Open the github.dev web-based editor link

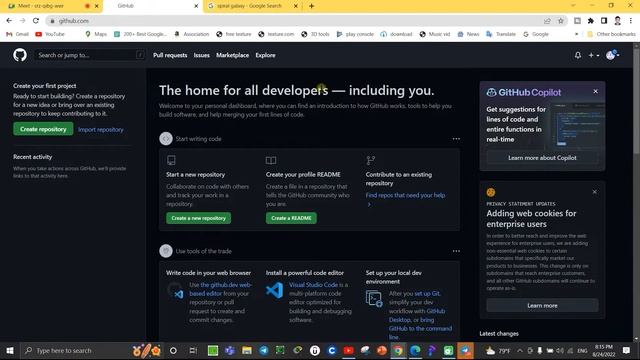point(220,289)
